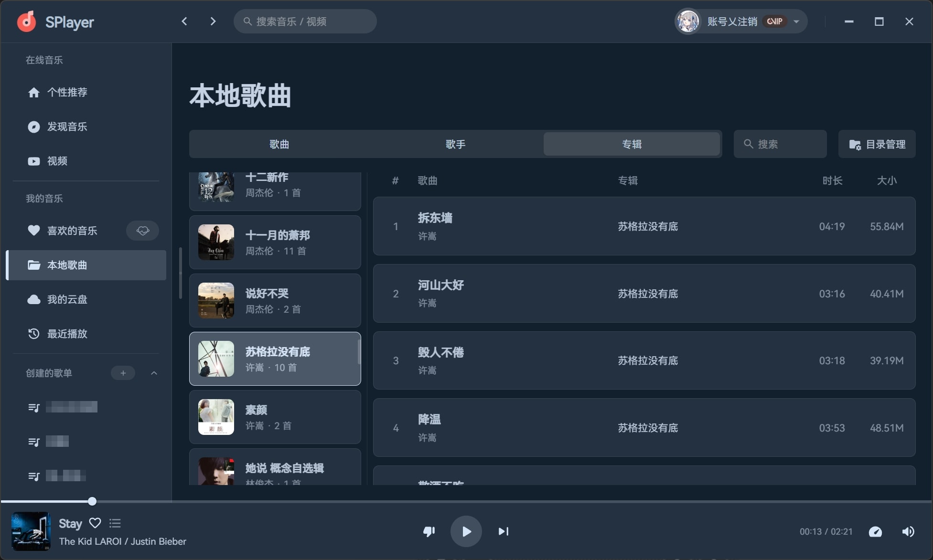The width and height of the screenshot is (933, 560).
Task: Favorite the song Stay with the heart
Action: [x=95, y=523]
